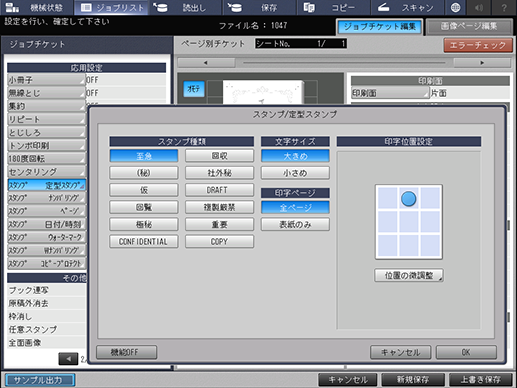The width and height of the screenshot is (517, 388).
Task: Open スタンプ Wナンバリング setting
Action: (46, 251)
